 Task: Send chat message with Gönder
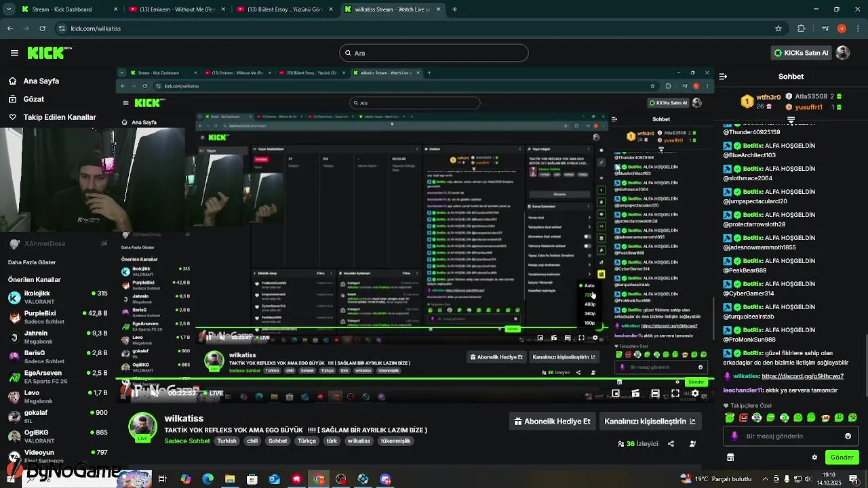(x=842, y=457)
